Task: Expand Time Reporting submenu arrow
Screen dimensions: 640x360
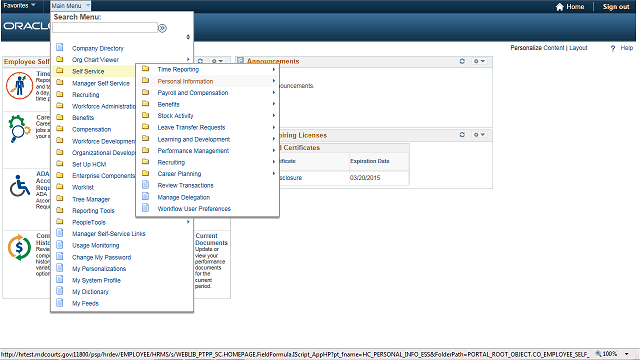Action: tap(274, 69)
